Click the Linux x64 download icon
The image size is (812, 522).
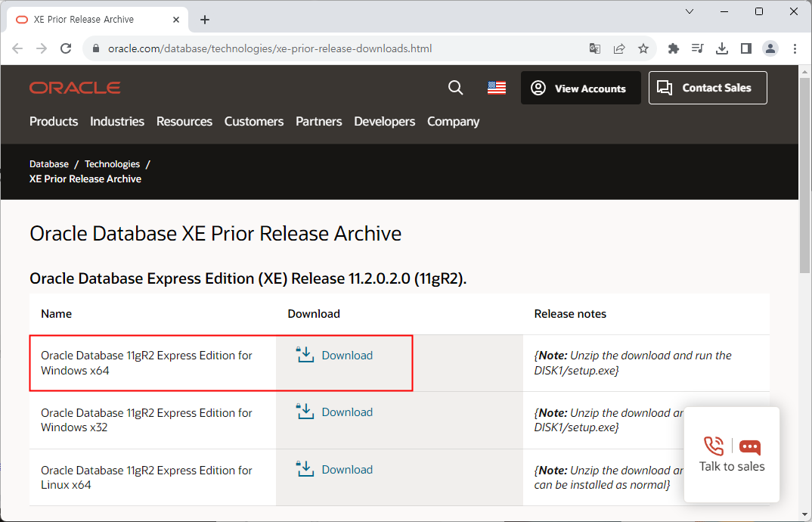(305, 468)
